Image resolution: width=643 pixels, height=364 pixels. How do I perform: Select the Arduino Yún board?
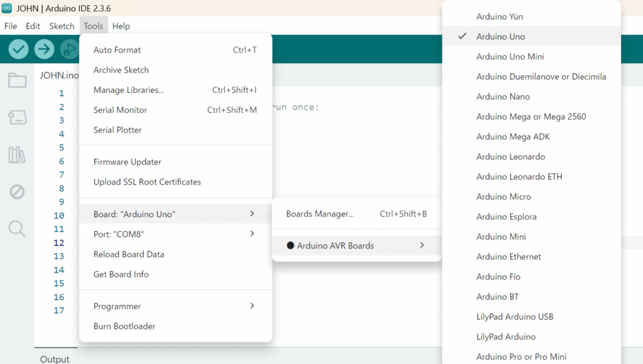531,17
